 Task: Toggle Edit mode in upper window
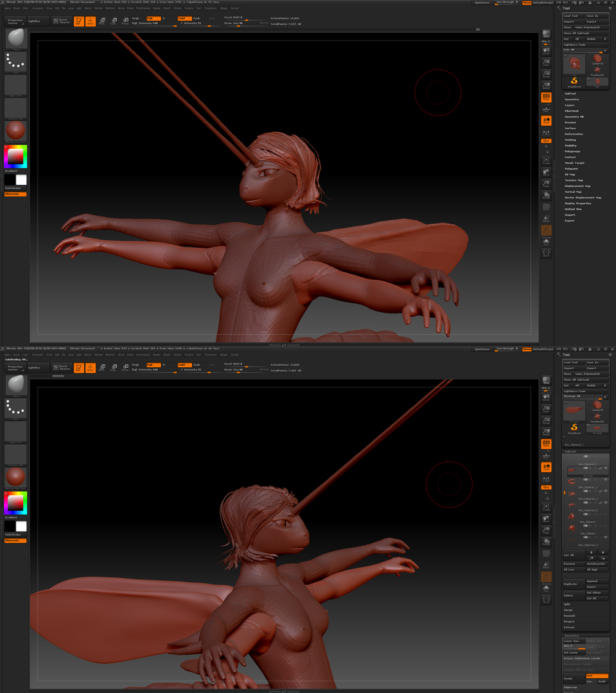(79, 21)
